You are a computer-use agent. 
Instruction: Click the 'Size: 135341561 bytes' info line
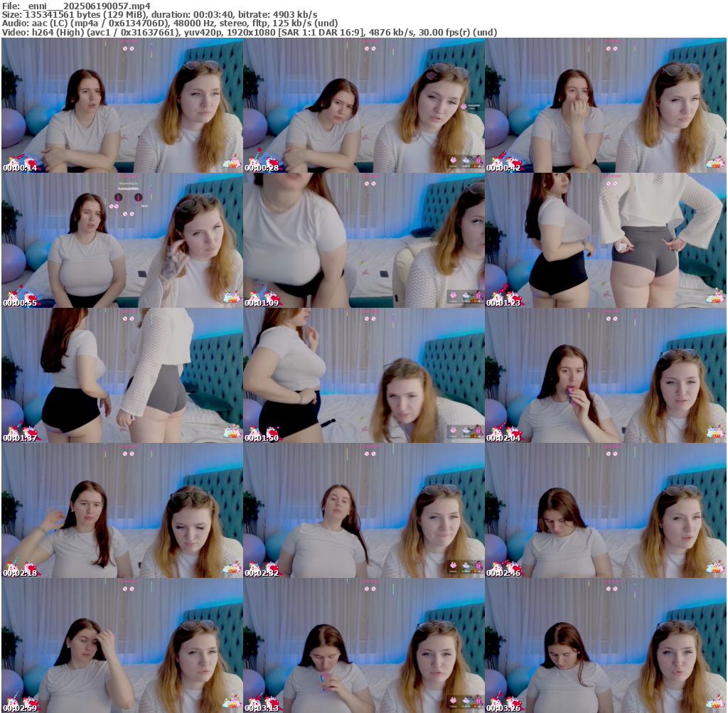click(160, 14)
